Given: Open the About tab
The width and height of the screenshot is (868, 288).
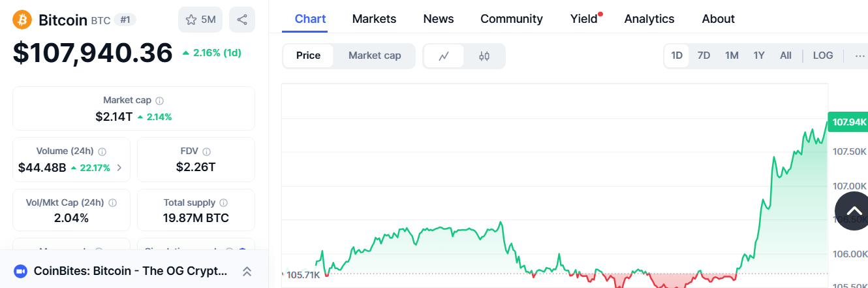Looking at the screenshot, I should [719, 19].
